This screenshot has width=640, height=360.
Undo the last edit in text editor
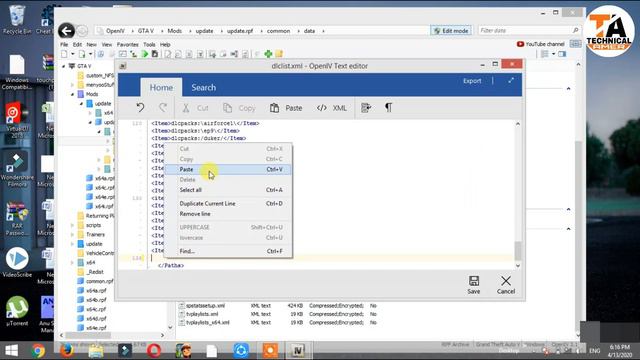coord(140,108)
